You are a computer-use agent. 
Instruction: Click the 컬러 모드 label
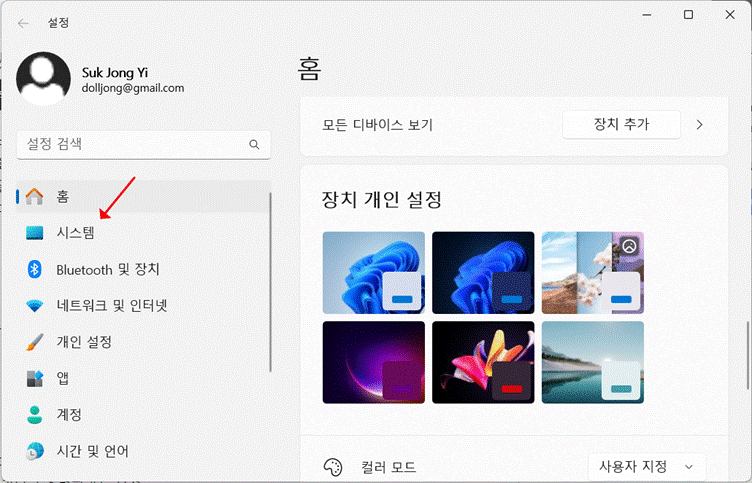pyautogui.click(x=388, y=467)
